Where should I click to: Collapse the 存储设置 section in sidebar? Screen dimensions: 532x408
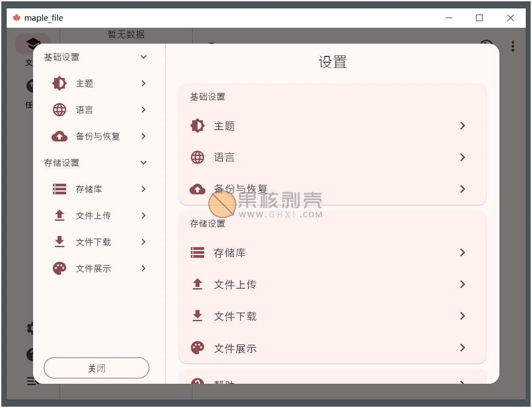tap(143, 163)
